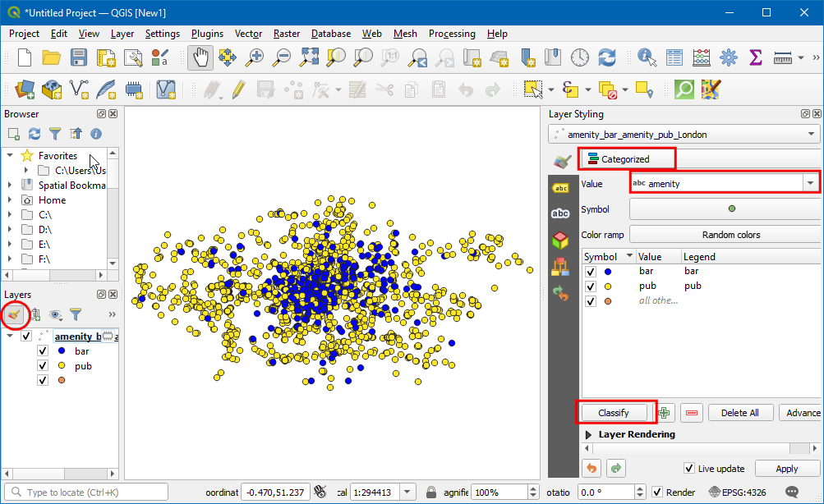
Task: Uncheck the bar category in Layers panel
Action: click(x=43, y=351)
